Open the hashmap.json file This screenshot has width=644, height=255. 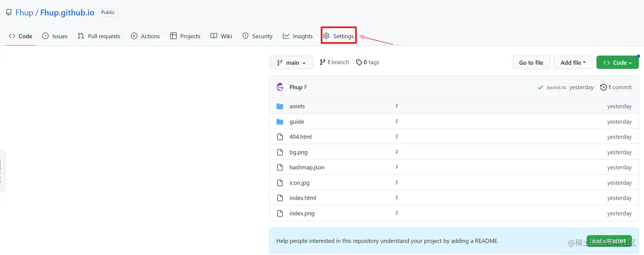click(x=307, y=167)
